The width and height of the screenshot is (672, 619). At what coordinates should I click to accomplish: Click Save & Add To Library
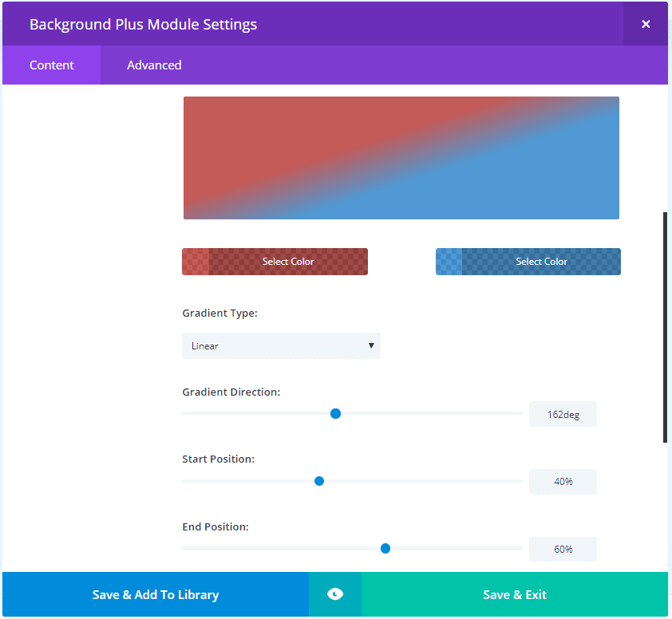[156, 594]
